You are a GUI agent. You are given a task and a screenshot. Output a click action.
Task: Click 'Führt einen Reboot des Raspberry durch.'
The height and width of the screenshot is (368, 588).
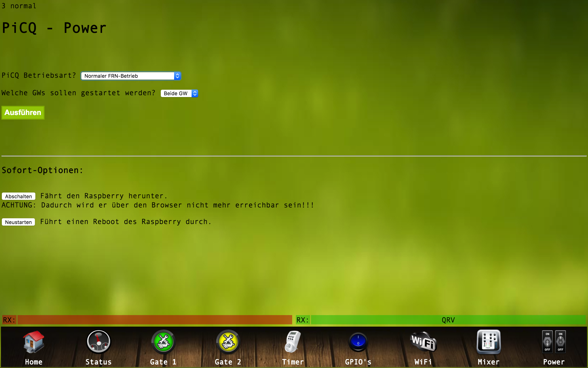(x=126, y=222)
